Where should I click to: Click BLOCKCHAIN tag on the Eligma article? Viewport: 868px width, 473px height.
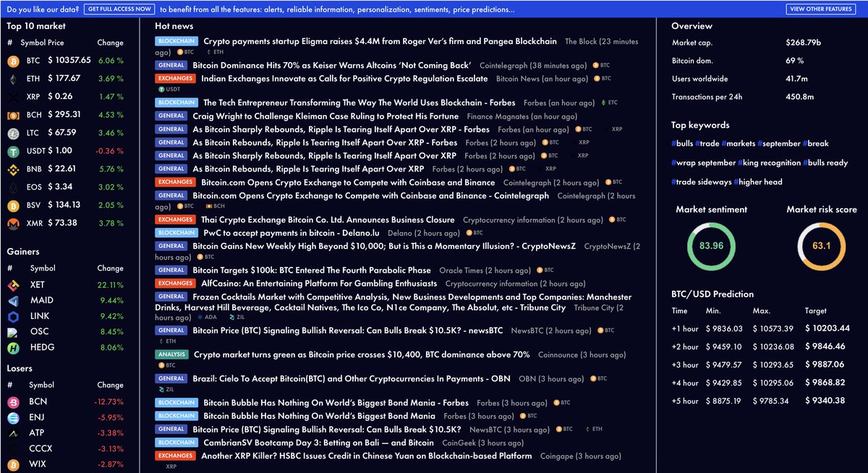tap(176, 42)
